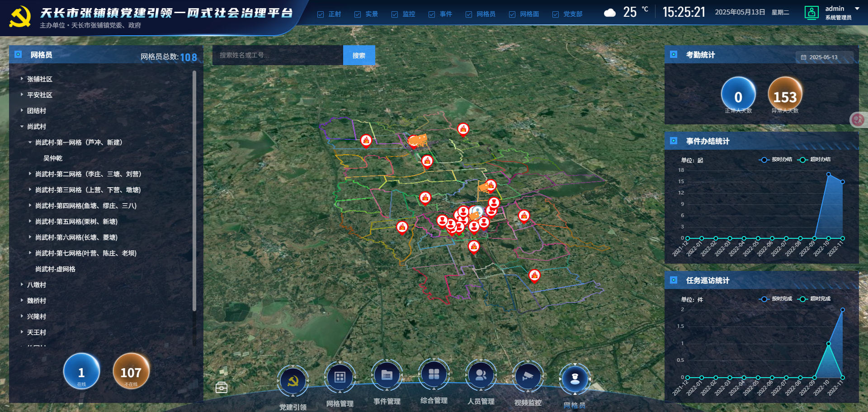Image resolution: width=868 pixels, height=412 pixels.
Task: Click the toolbox icon at map bottom-left
Action: [222, 387]
